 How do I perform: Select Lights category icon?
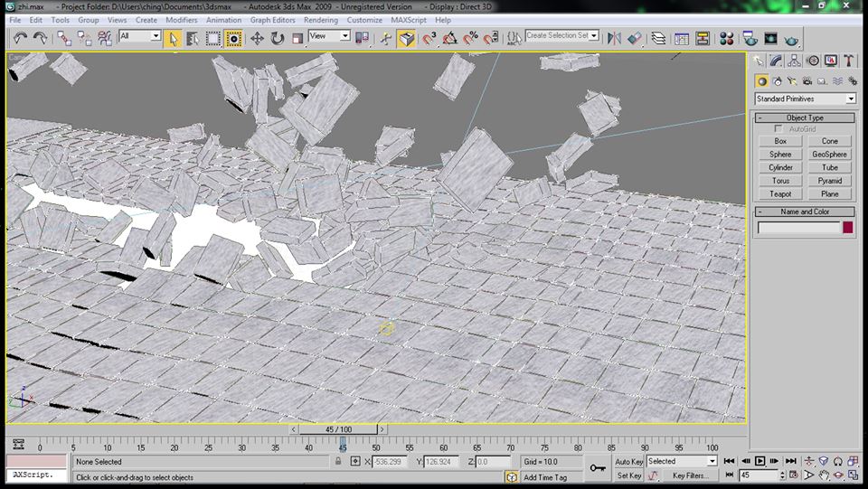click(x=792, y=81)
